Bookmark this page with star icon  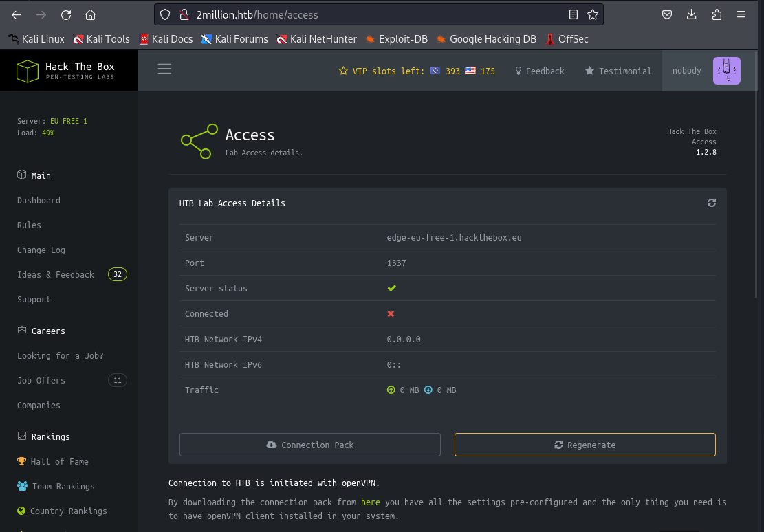[x=593, y=14]
